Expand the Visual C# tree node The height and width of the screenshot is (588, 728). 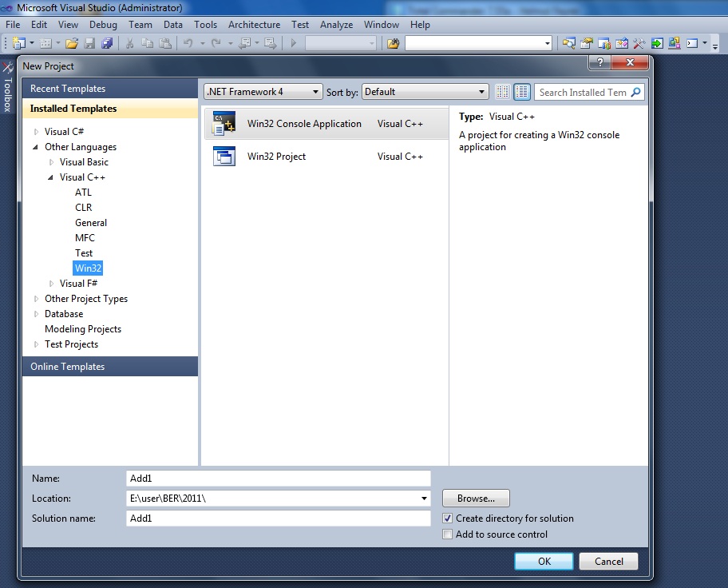point(36,132)
